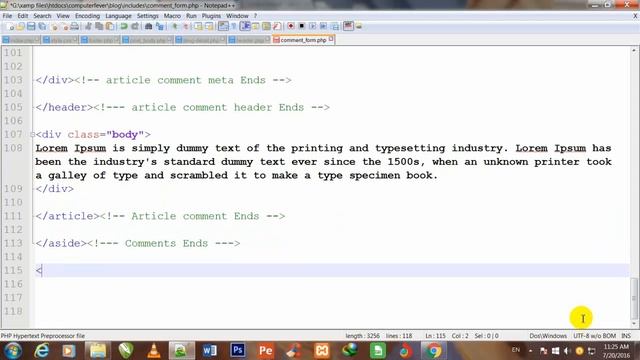Click the 'Ln : 115' status entry
Viewport: 640px width, 360px height.
[x=436, y=336]
